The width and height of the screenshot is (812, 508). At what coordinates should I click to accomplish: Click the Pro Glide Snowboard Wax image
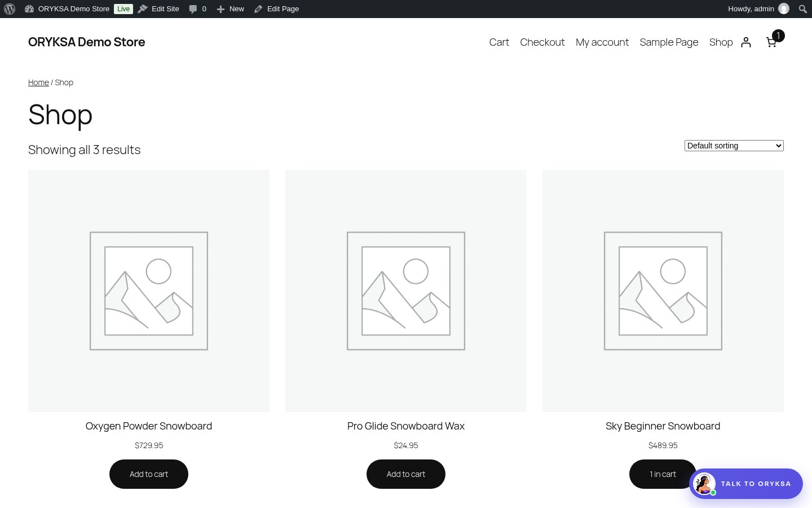(406, 291)
